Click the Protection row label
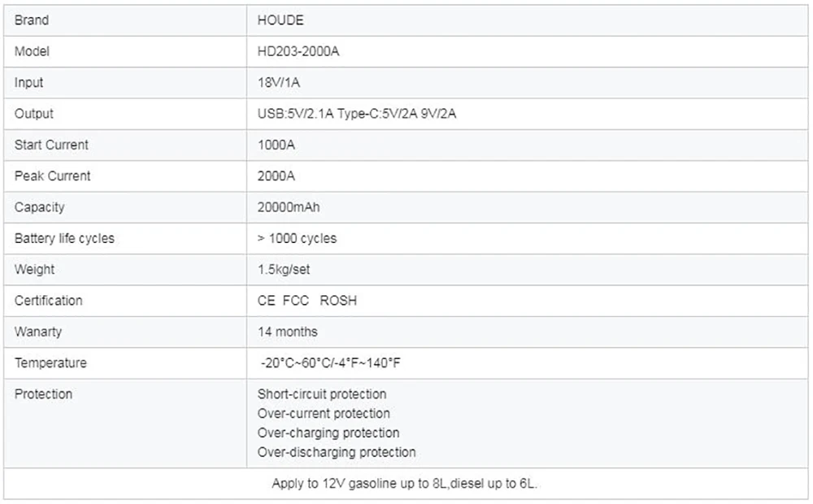 [x=43, y=394]
